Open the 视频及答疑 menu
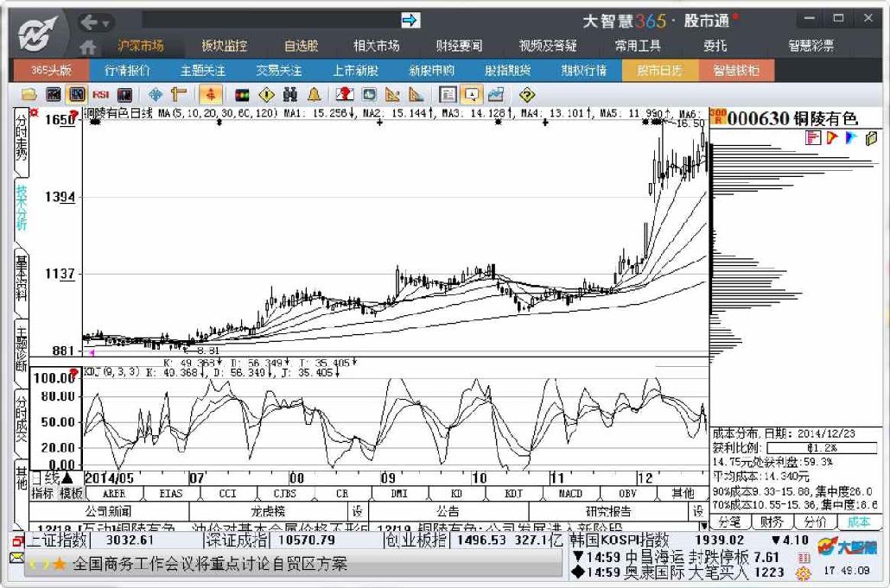Viewport: 890px width, 588px height. (548, 46)
